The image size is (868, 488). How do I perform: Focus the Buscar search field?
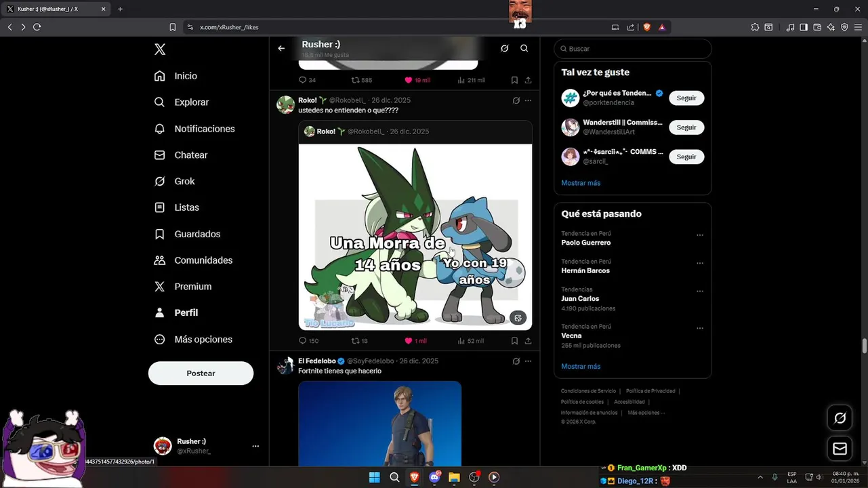point(633,49)
